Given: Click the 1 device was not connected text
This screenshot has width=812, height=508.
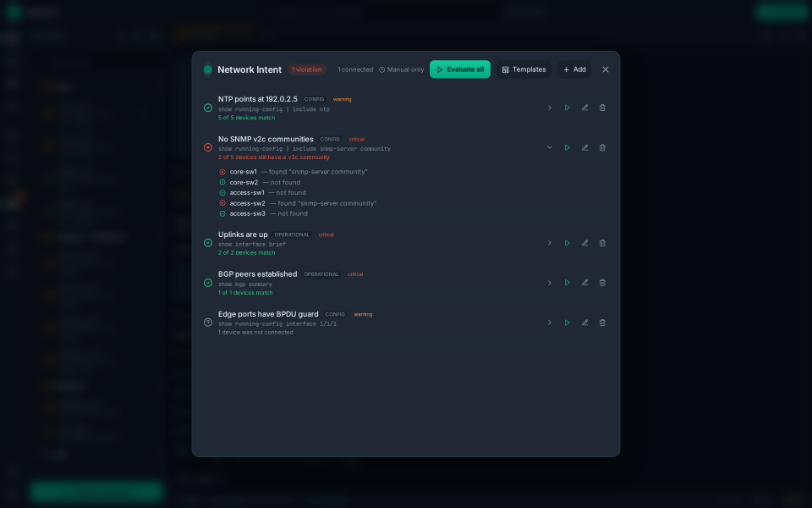Looking at the screenshot, I should (255, 332).
